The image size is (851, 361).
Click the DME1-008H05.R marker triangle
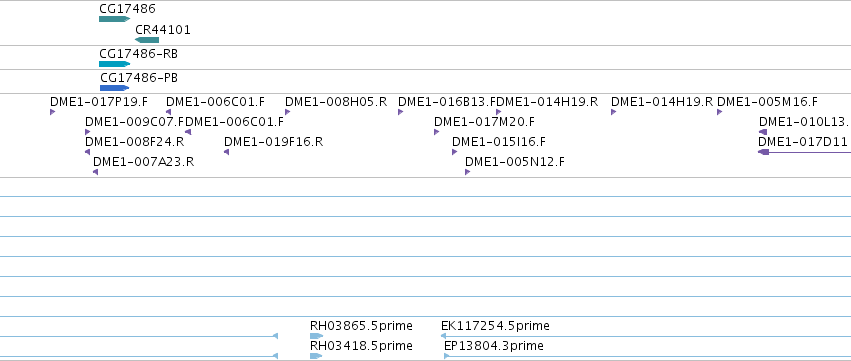click(x=288, y=112)
